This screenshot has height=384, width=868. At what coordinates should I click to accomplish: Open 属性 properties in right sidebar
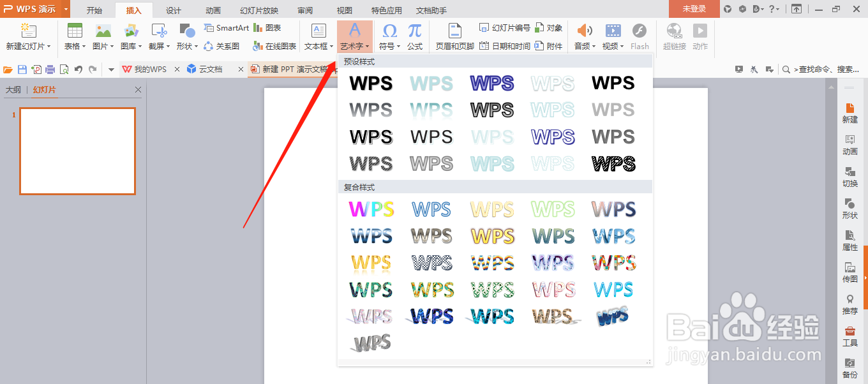coord(849,240)
